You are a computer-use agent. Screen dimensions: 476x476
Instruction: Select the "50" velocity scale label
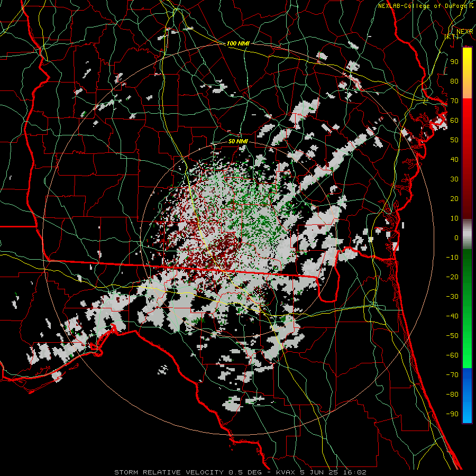(454, 140)
